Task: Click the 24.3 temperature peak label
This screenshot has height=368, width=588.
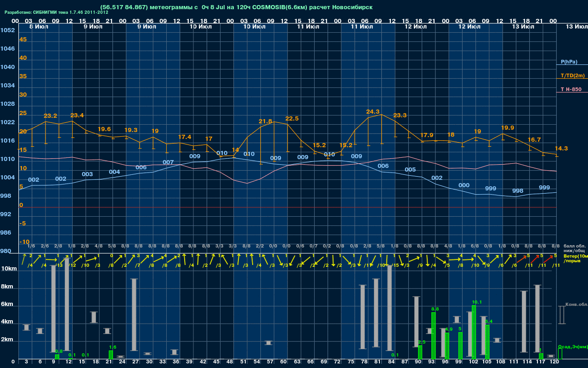Action: click(373, 112)
